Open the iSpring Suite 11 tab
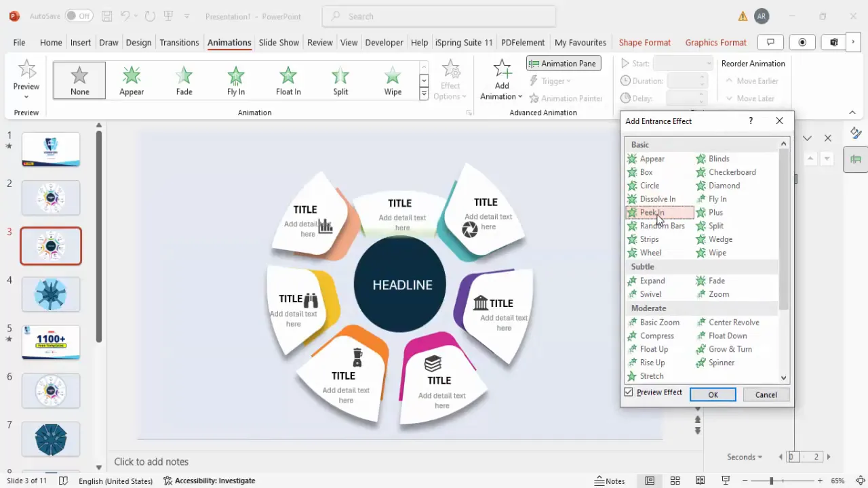The height and width of the screenshot is (488, 868). (464, 42)
